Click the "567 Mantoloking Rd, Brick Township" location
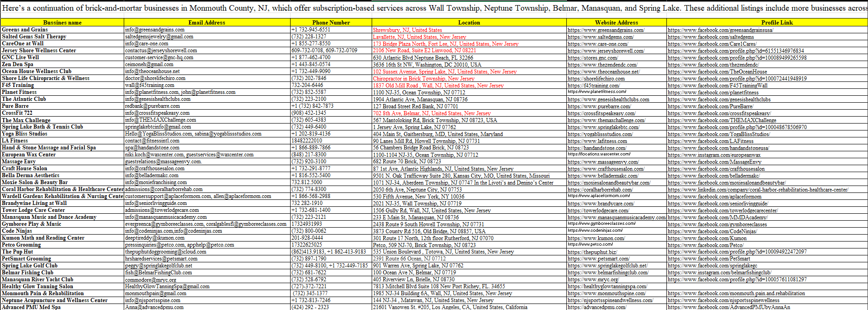 click(435, 120)
